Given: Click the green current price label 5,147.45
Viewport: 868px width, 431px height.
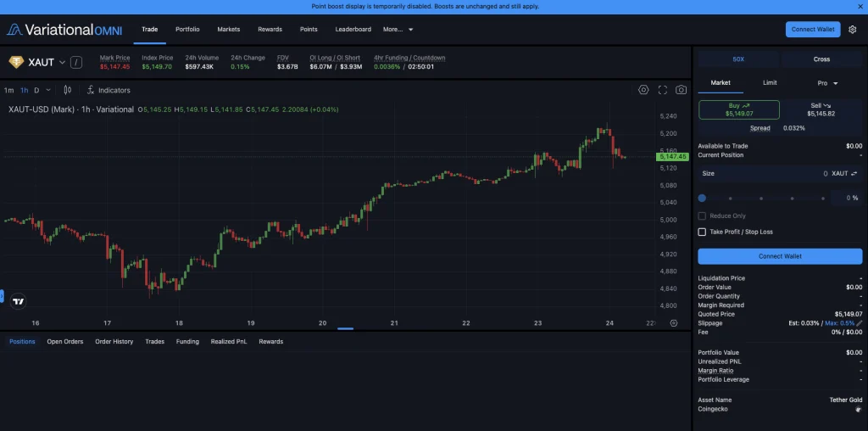Looking at the screenshot, I should (672, 157).
